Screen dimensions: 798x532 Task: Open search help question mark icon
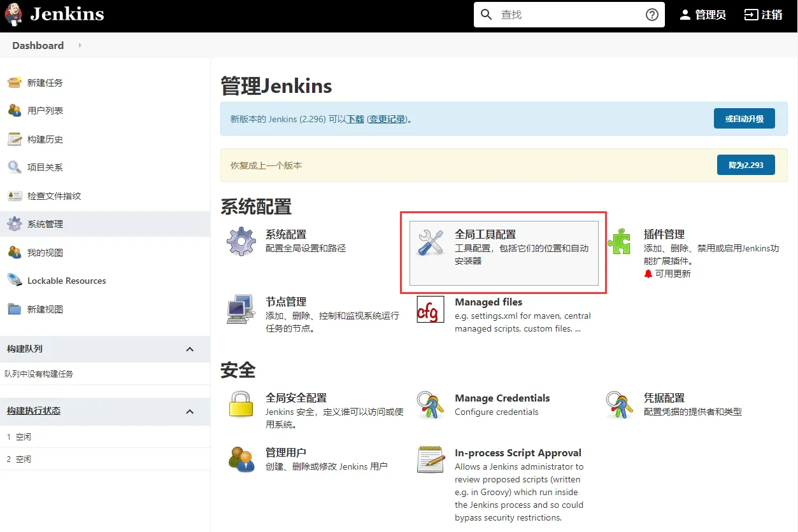click(652, 15)
